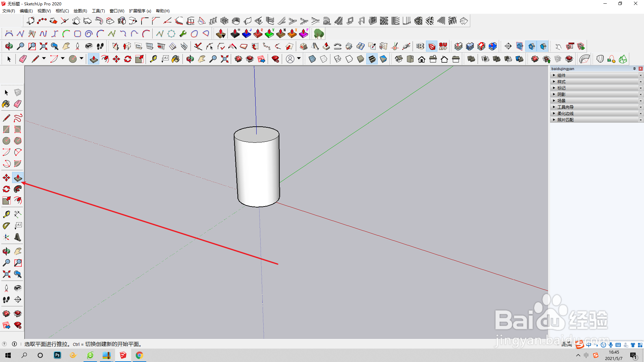Open Chrome from the taskbar
The width and height of the screenshot is (644, 362).
[x=139, y=355]
